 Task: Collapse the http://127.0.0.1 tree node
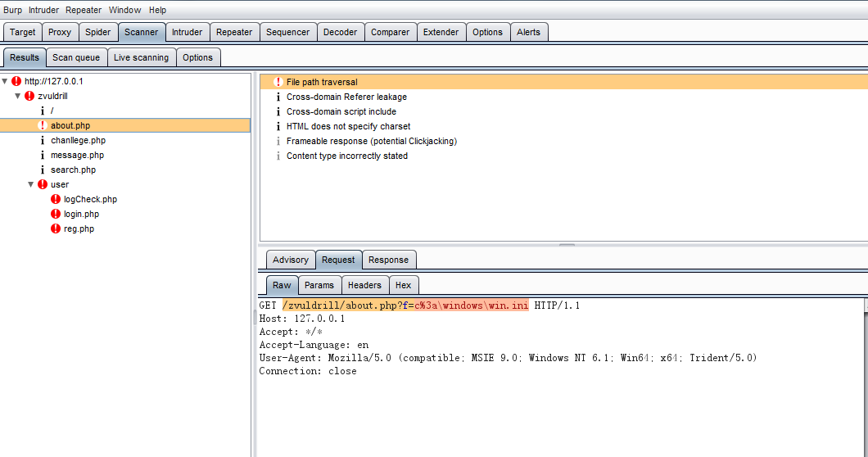tap(5, 81)
